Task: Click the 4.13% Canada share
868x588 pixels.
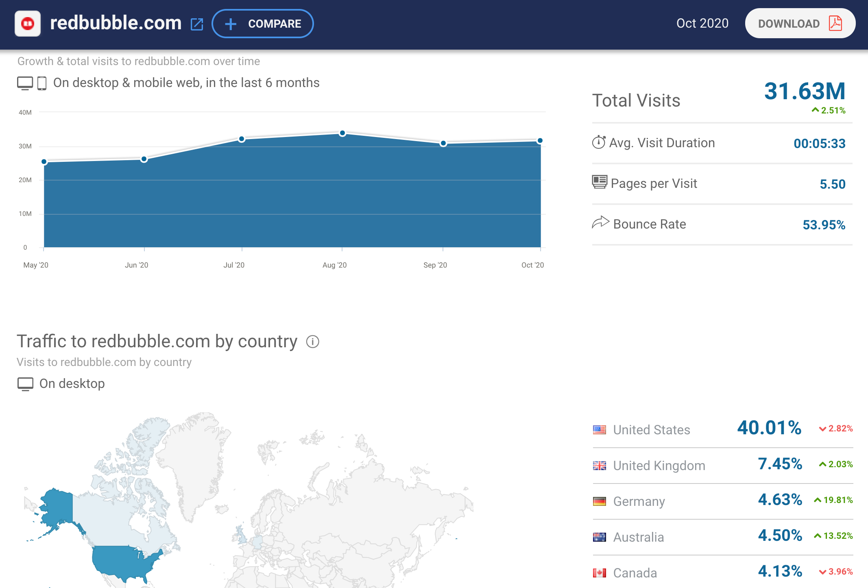Action: click(x=780, y=571)
